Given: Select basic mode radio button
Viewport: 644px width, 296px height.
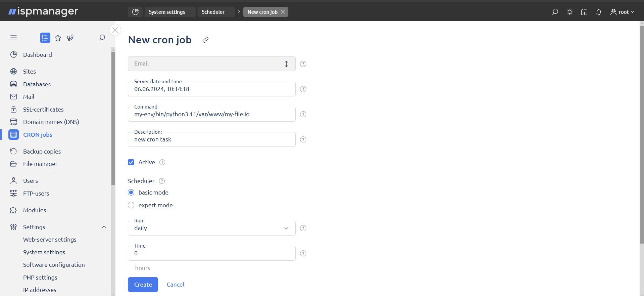Looking at the screenshot, I should pyautogui.click(x=131, y=192).
